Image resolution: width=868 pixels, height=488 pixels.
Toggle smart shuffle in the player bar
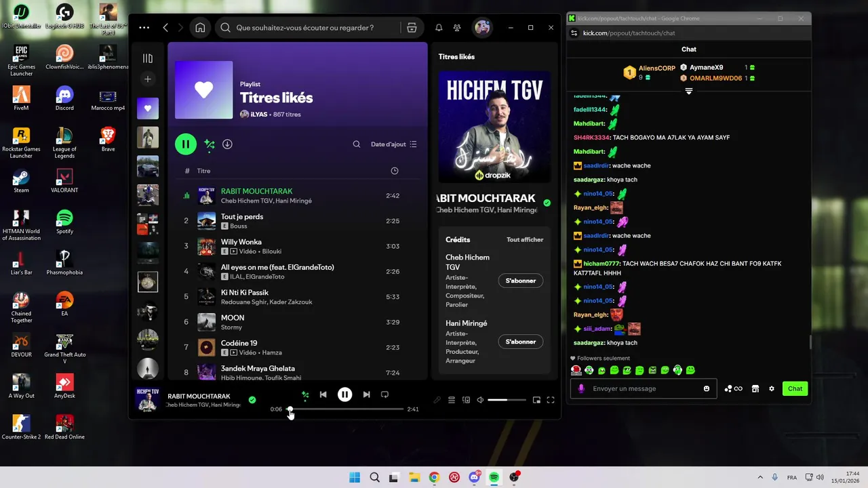click(x=305, y=394)
